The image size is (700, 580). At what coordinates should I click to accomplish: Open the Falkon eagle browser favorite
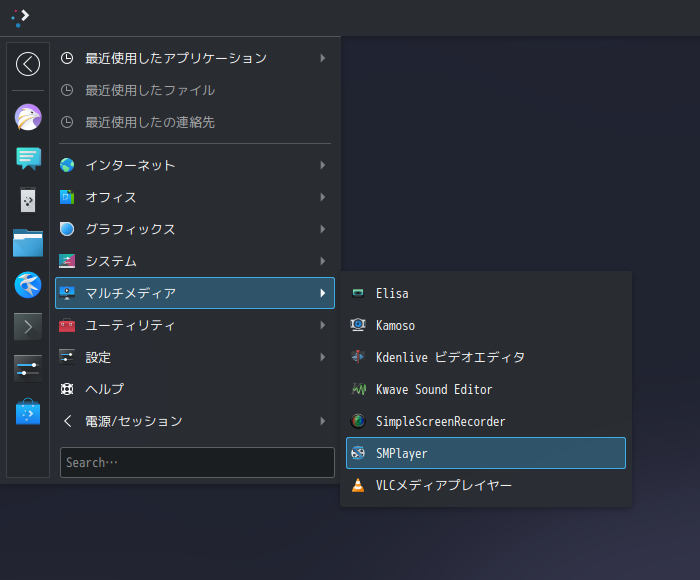(x=28, y=117)
